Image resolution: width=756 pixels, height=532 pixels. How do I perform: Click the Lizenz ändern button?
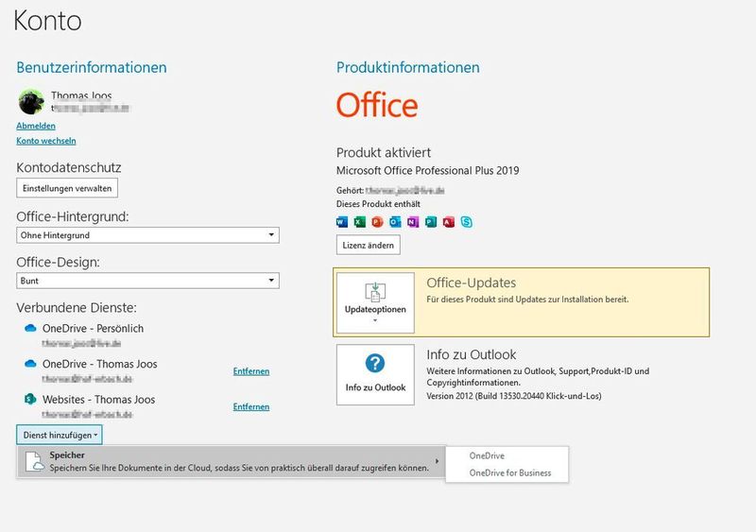(x=369, y=245)
